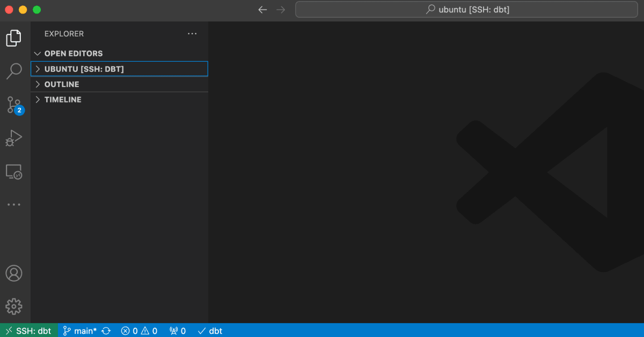Expand the UBUNTU [SSH: DBT] folder section
644x337 pixels.
point(119,69)
